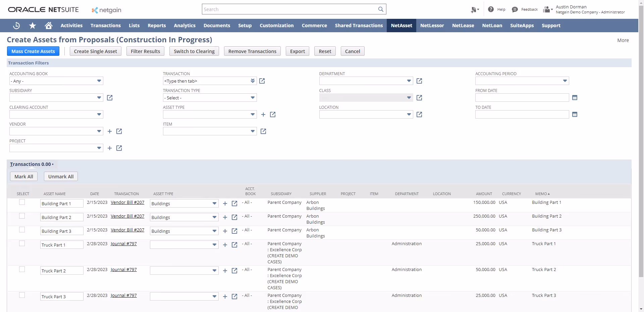This screenshot has width=644, height=312.
Task: Open the Transaction Type dropdown
Action: click(252, 97)
